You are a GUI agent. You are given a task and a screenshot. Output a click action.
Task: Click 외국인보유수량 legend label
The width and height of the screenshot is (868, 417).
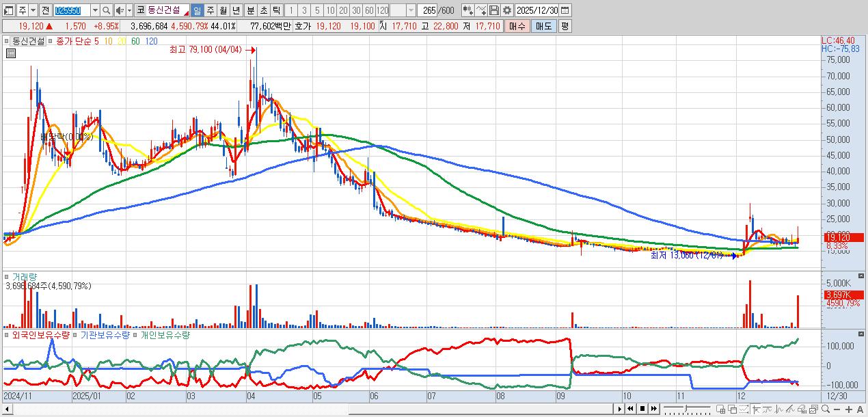(41, 335)
